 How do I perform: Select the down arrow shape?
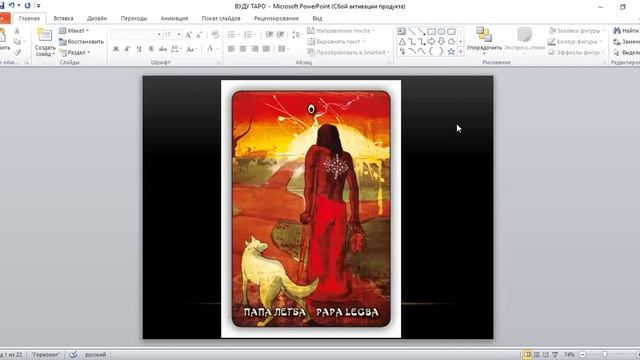441,42
